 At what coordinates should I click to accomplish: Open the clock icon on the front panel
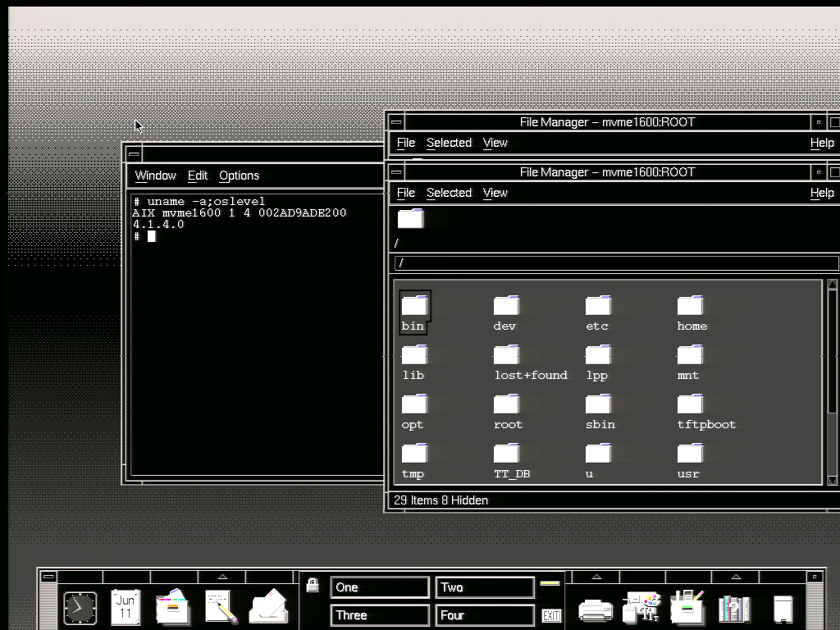(x=80, y=609)
